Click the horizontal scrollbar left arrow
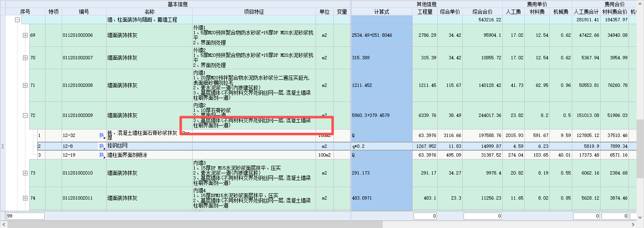This screenshot has height=228, width=644. (x=3, y=225)
